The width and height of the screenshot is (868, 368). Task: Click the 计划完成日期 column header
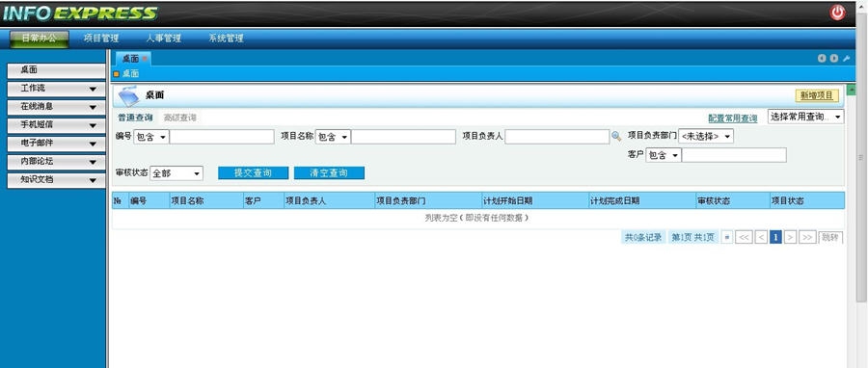click(x=642, y=201)
